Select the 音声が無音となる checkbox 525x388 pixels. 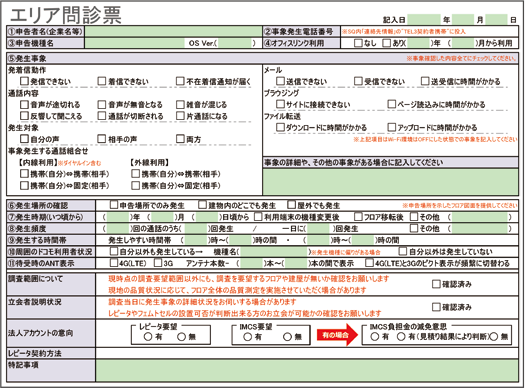coord(102,104)
